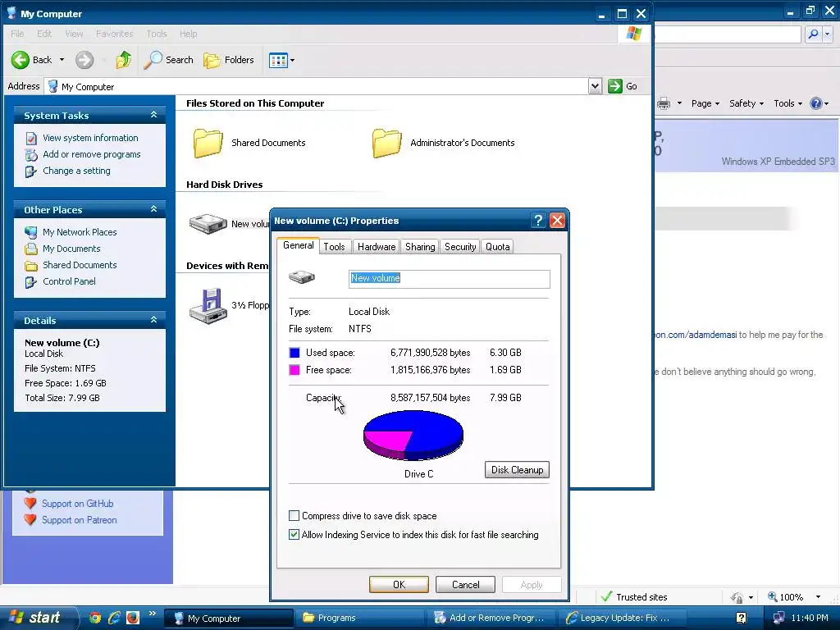840x630 pixels.
Task: Expand Quick Launch overflow chevron
Action: tap(152, 614)
